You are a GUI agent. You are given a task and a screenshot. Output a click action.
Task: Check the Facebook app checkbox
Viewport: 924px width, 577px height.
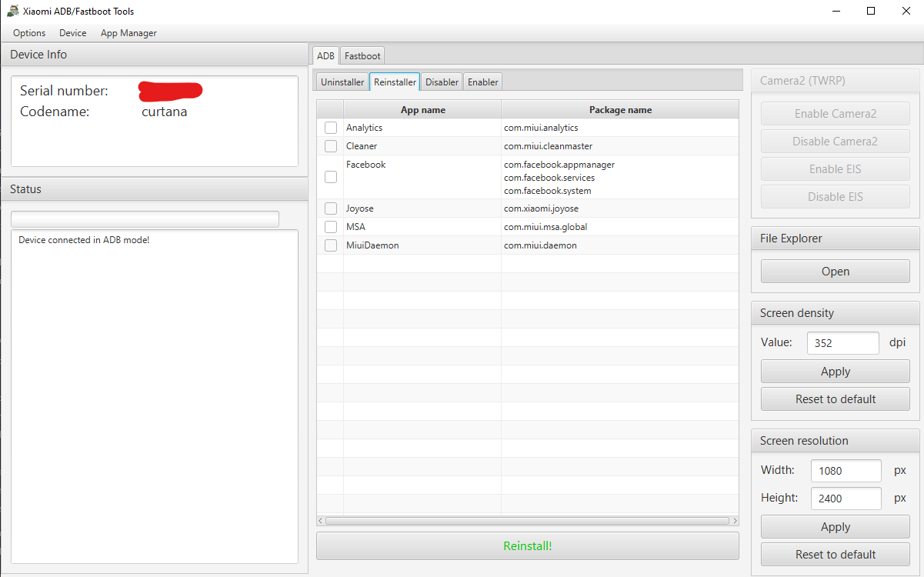(331, 177)
